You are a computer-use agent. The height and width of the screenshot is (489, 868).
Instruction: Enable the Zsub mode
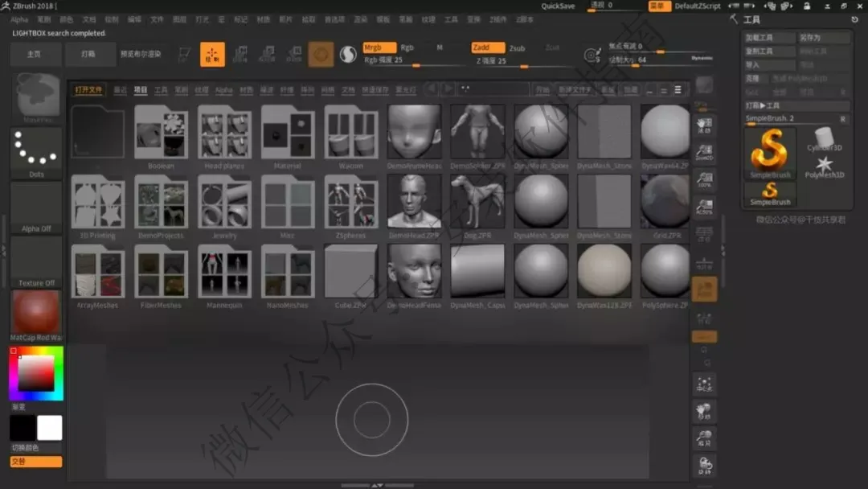coord(517,48)
